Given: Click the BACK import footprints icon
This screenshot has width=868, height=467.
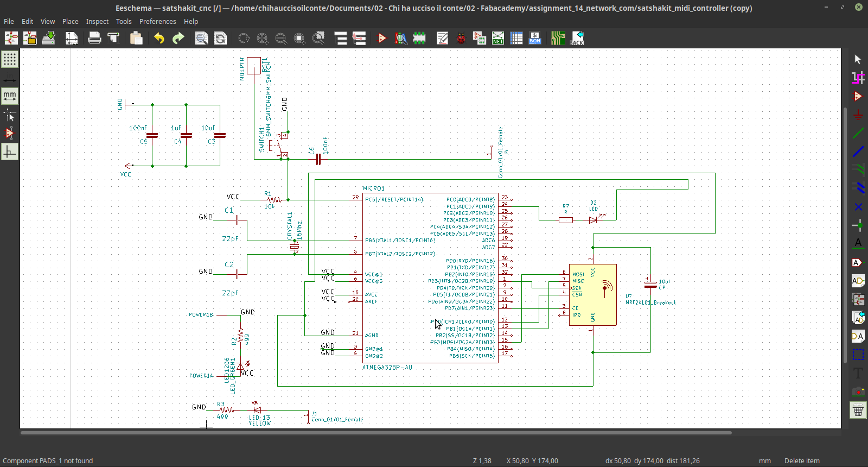Looking at the screenshot, I should pos(577,38).
